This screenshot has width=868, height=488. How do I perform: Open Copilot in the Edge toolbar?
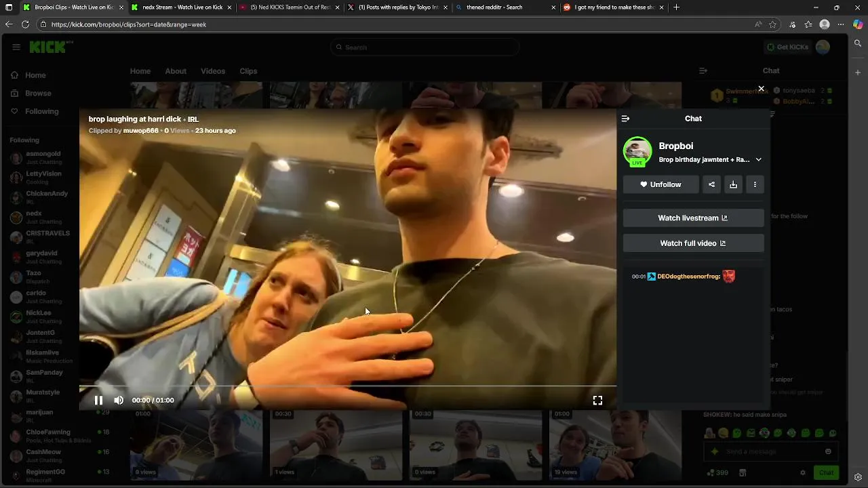(858, 24)
